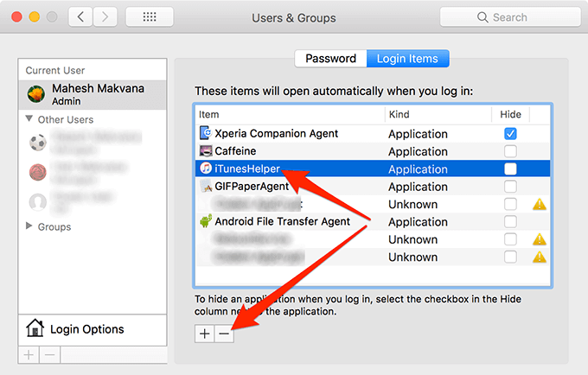Click the Search field
588x375 pixels.
[508, 17]
